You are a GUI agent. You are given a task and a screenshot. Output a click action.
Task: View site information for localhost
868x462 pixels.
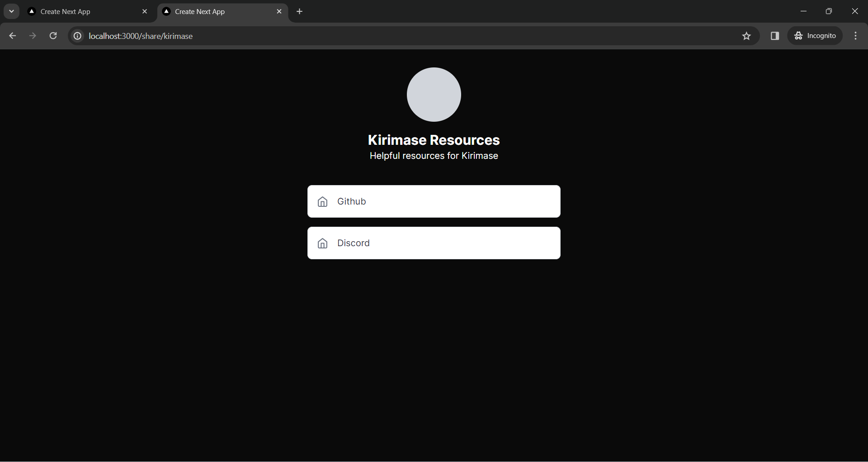point(78,36)
